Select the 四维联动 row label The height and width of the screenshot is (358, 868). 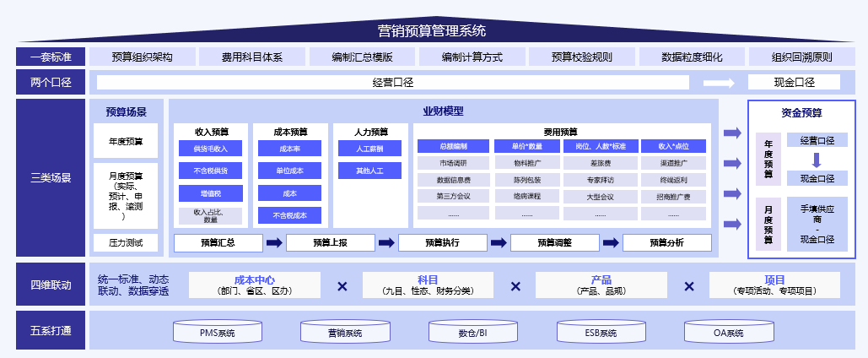pyautogui.click(x=51, y=285)
